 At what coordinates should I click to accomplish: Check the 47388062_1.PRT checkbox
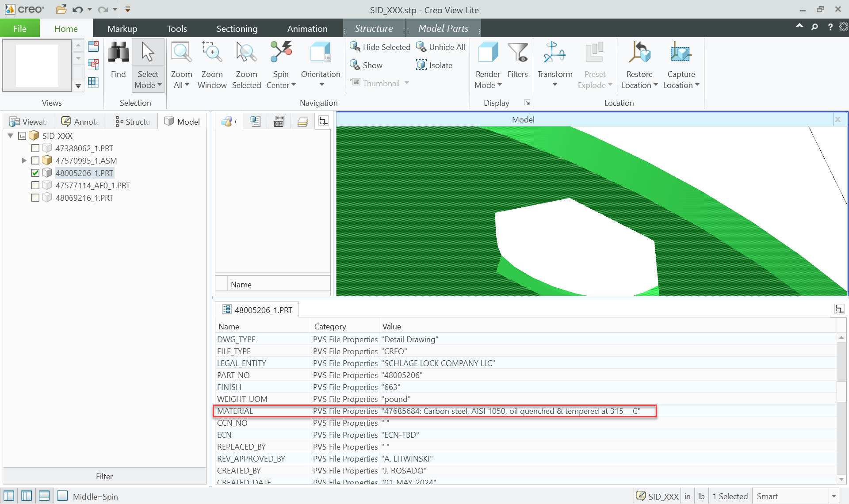[35, 148]
